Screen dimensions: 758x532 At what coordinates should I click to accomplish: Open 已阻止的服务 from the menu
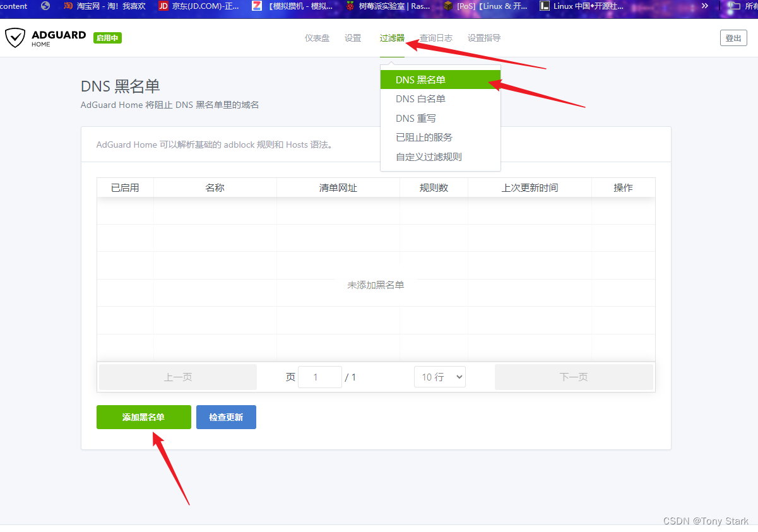coord(441,137)
